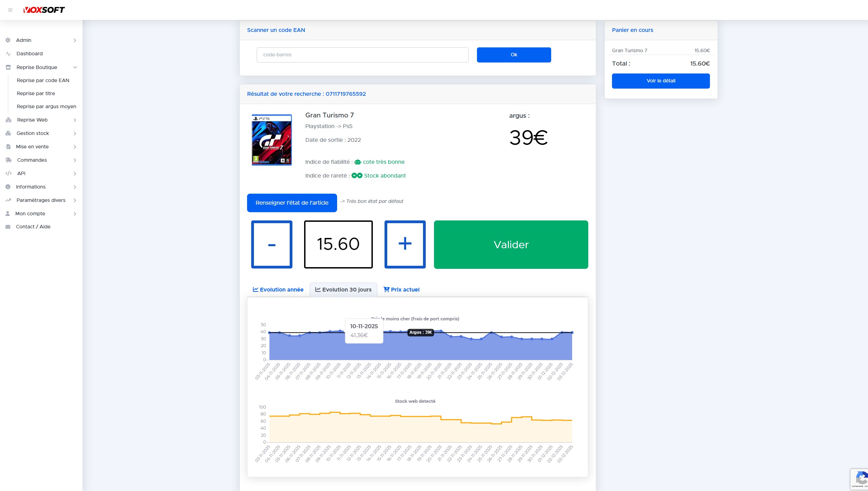
Task: Select the double plus rarity icon
Action: coord(357,175)
